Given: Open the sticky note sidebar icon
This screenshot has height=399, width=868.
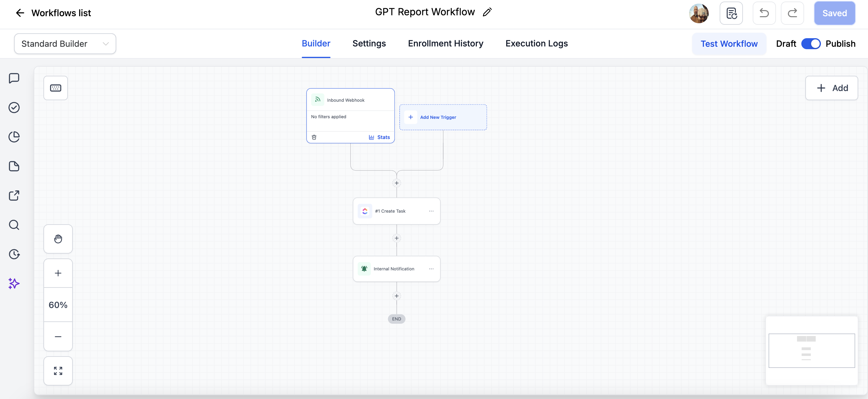Looking at the screenshot, I should pyautogui.click(x=14, y=166).
